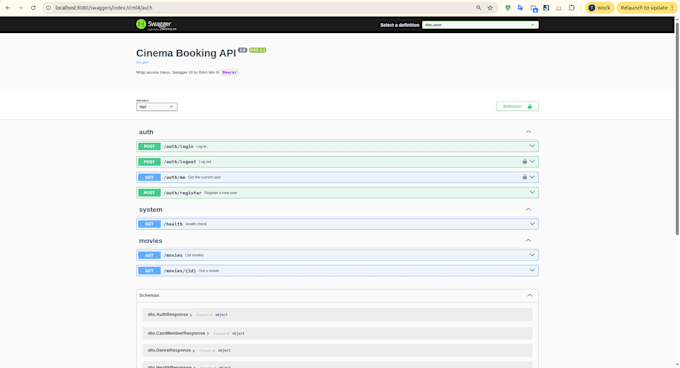The image size is (680, 368).
Task: Click the zoom magnifier icon in address bar
Action: (x=478, y=8)
